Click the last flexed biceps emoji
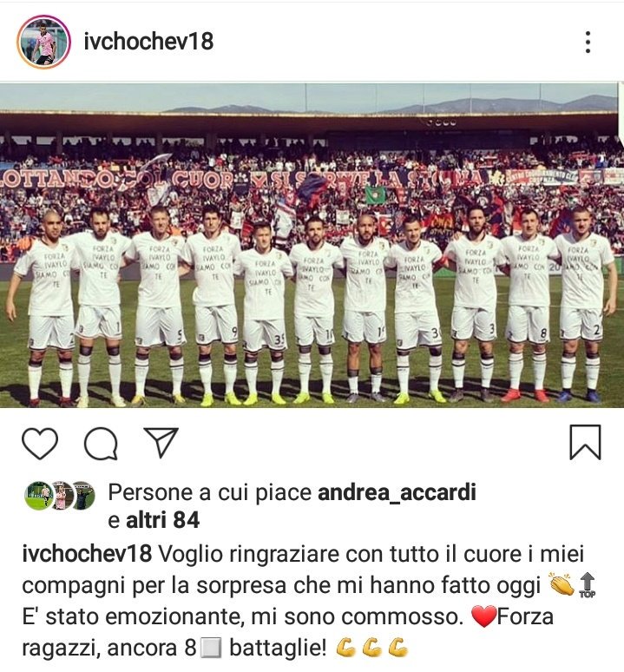Screen dimensions: 624x672 pos(397,648)
